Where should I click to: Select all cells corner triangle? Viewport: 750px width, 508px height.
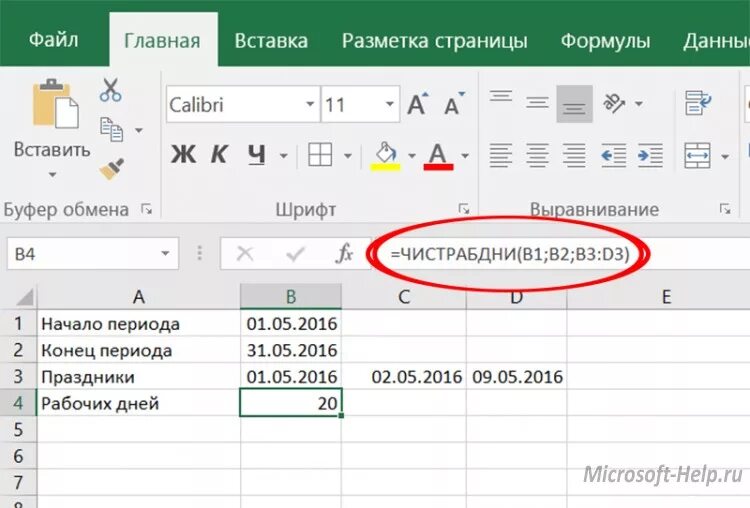(x=24, y=297)
